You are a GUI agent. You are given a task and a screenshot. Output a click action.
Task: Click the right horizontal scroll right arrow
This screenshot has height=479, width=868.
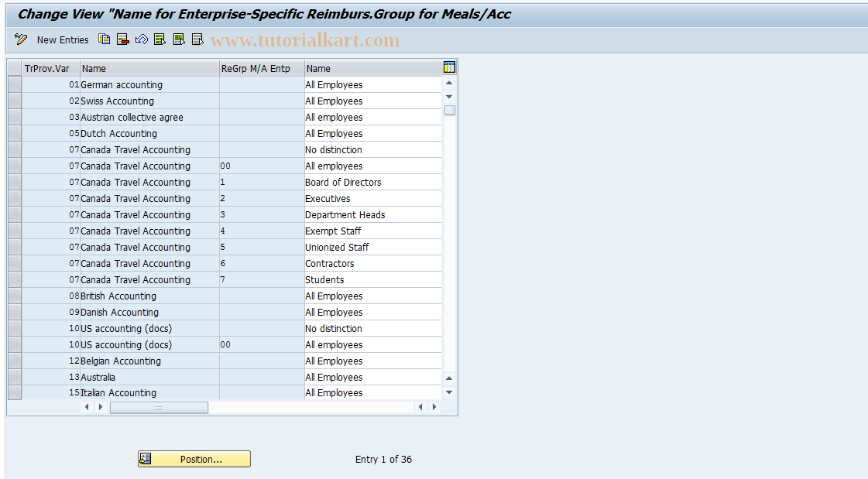[434, 407]
